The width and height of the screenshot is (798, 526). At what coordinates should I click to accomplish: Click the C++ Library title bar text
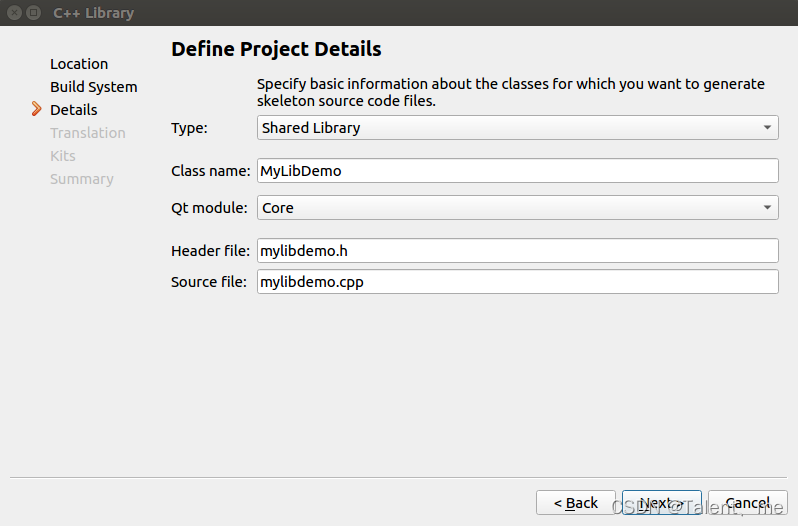tap(93, 13)
